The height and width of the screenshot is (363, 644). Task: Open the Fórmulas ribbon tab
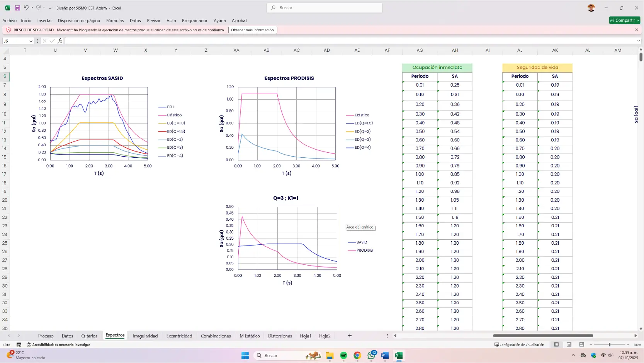pos(115,20)
